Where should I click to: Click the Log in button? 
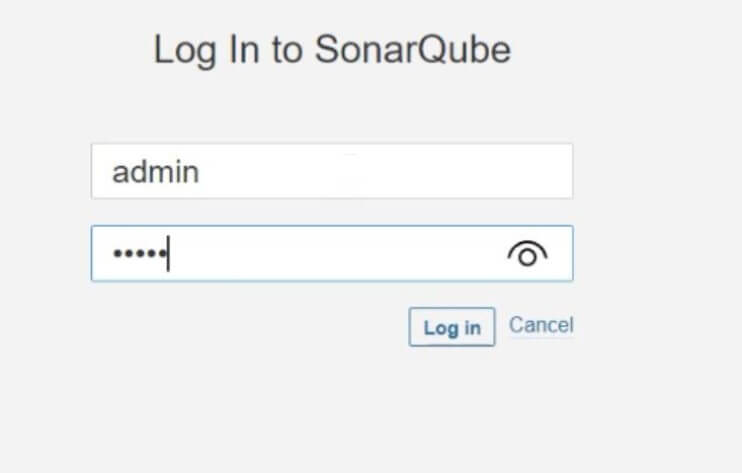click(x=452, y=327)
